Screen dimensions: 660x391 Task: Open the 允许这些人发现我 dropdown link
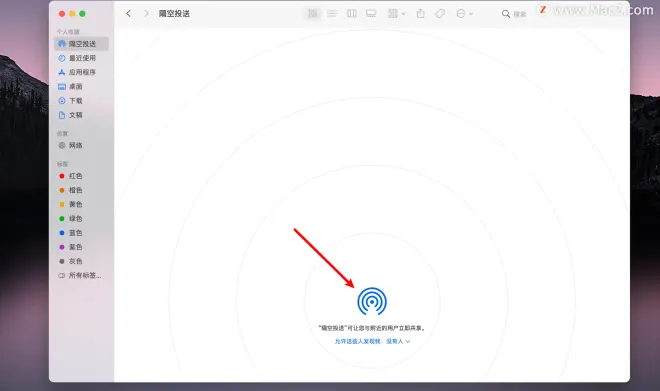coord(373,341)
